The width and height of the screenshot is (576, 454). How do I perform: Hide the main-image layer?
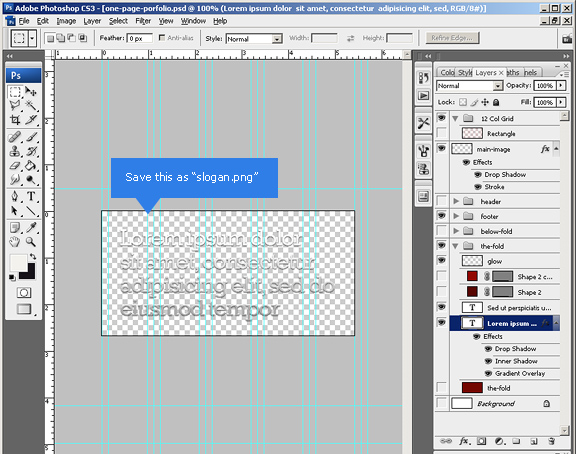pyautogui.click(x=442, y=148)
